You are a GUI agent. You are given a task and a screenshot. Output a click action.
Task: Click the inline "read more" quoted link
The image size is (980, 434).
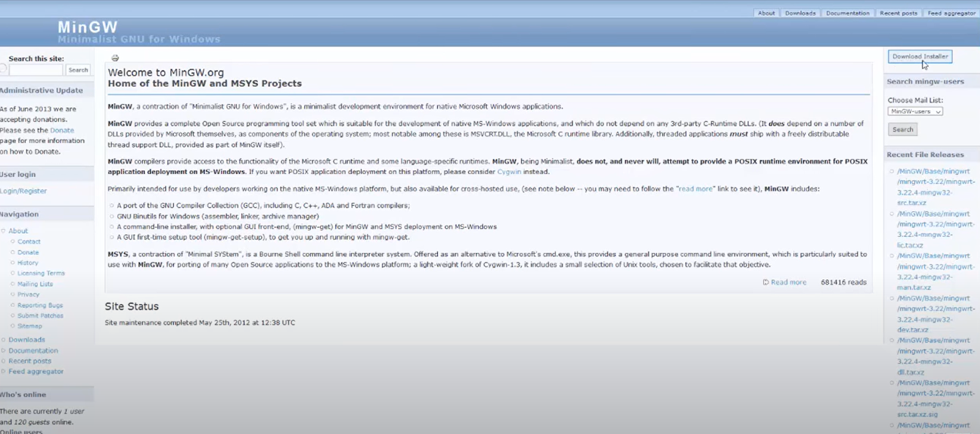coord(696,189)
